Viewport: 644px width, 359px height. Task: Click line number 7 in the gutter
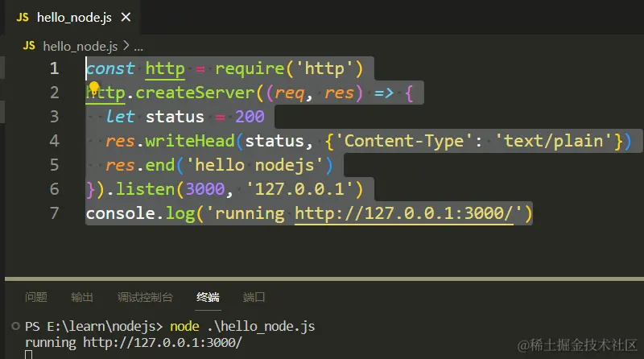pos(54,213)
